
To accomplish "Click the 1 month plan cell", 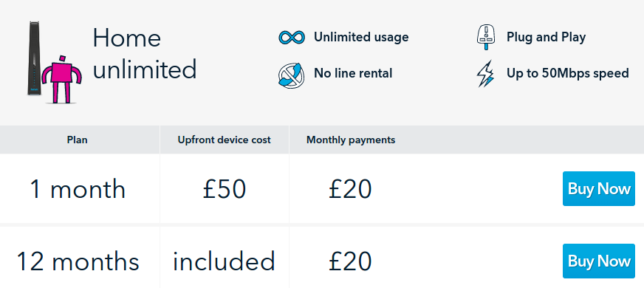I will point(78,189).
